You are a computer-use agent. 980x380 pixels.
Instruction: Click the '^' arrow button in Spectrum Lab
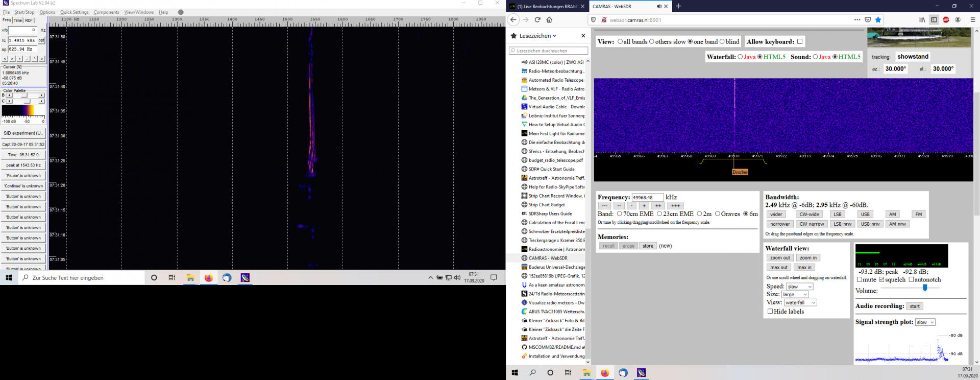[x=35, y=59]
